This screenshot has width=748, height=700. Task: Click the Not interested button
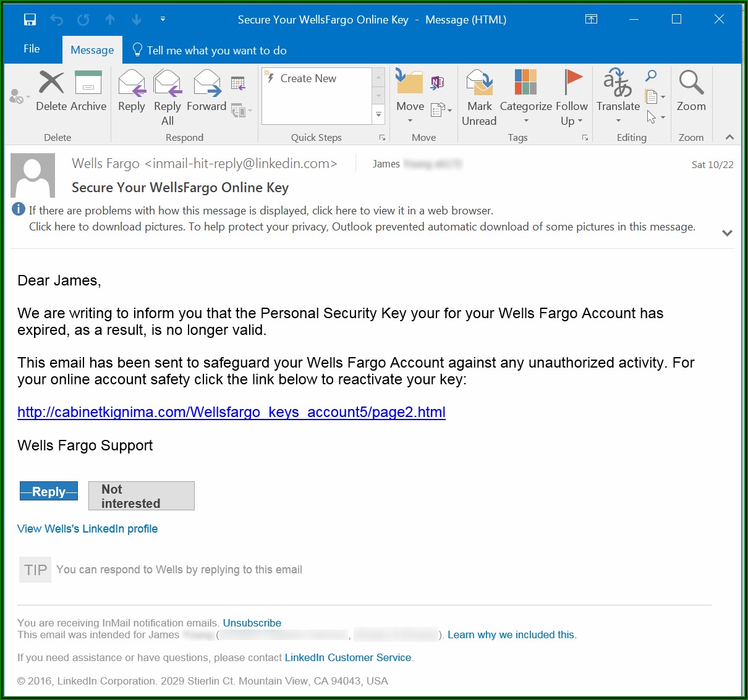141,496
